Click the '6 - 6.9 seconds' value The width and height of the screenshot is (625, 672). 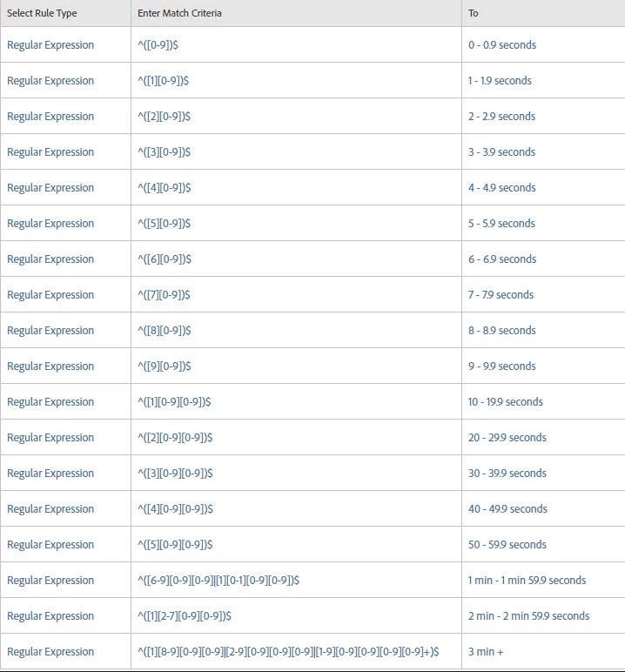(x=502, y=259)
